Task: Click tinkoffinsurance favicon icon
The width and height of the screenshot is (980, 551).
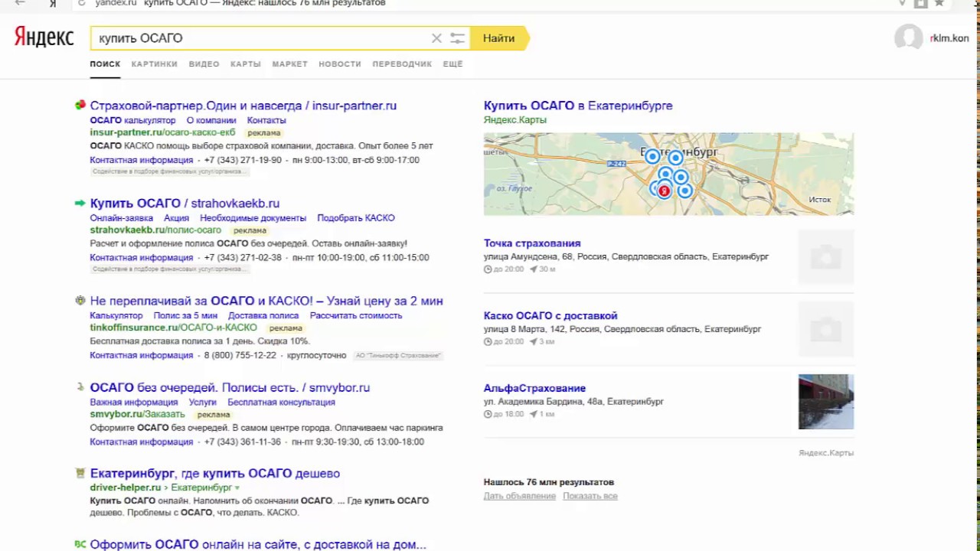Action: (x=80, y=301)
